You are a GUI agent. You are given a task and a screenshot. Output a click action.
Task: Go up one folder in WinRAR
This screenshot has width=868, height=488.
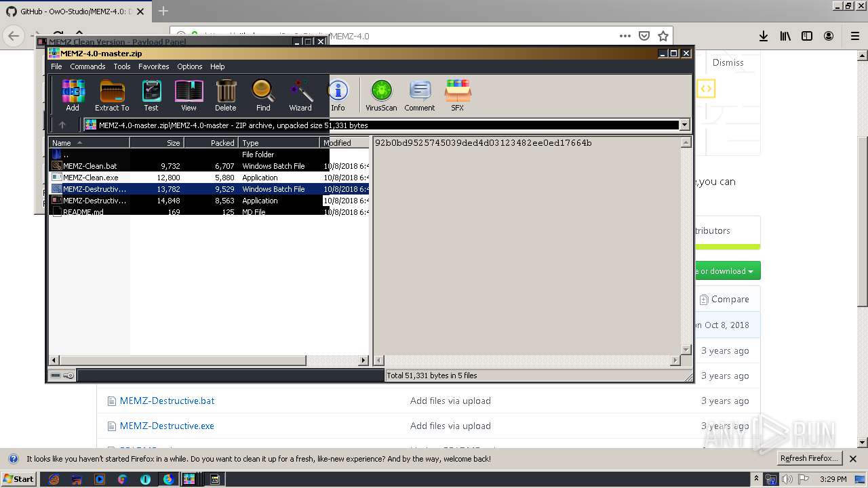[62, 125]
